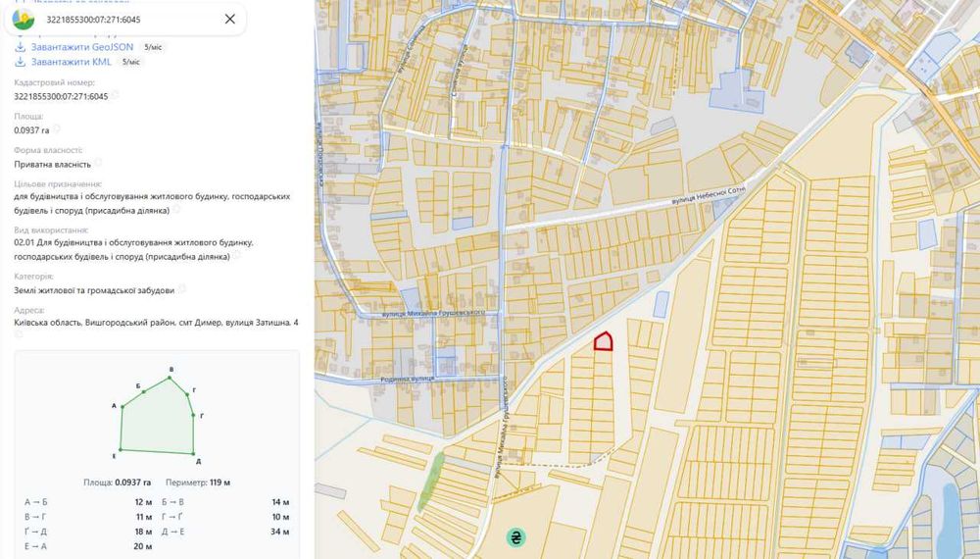Click the 5/міс badge next to GeoJSON
Viewport: 980px width, 559px height.
[x=153, y=47]
